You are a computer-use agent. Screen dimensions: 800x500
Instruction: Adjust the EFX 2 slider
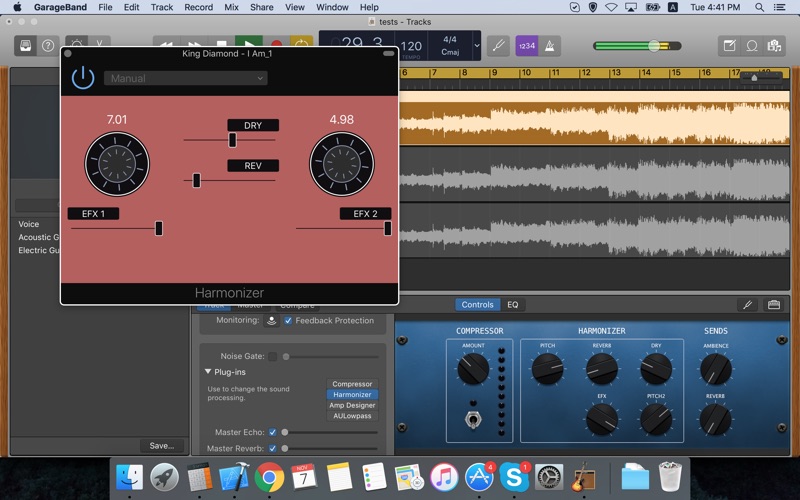point(388,228)
